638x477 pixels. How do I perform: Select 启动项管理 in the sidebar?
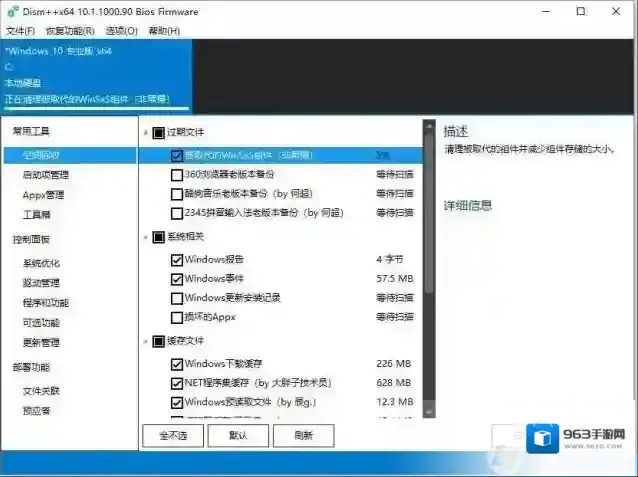click(x=45, y=175)
